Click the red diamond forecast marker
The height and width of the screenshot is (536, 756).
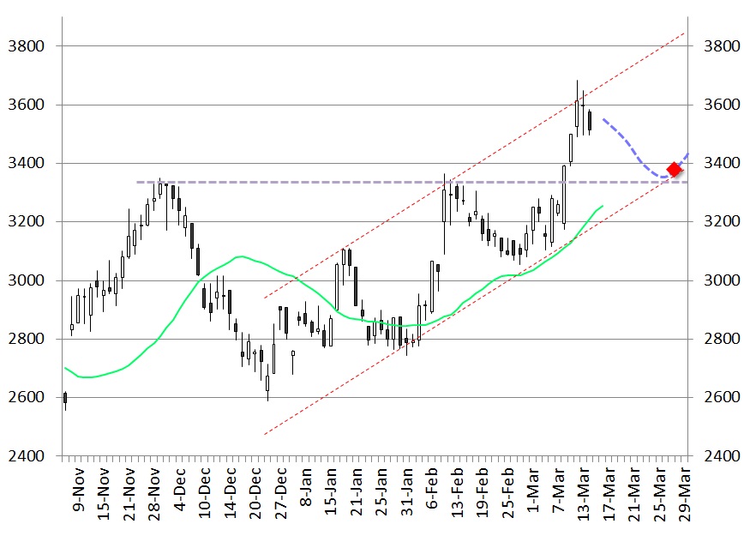[674, 169]
